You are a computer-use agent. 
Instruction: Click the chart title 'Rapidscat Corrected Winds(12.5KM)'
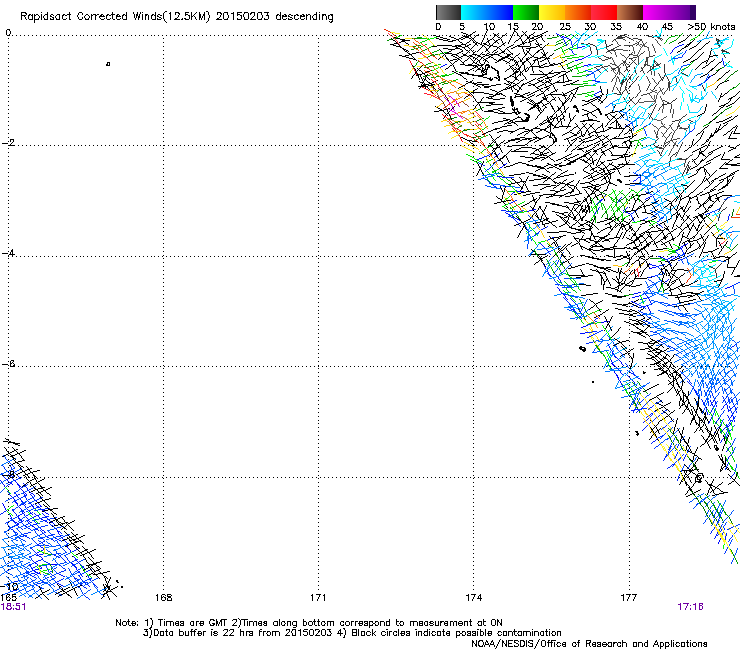(115, 17)
